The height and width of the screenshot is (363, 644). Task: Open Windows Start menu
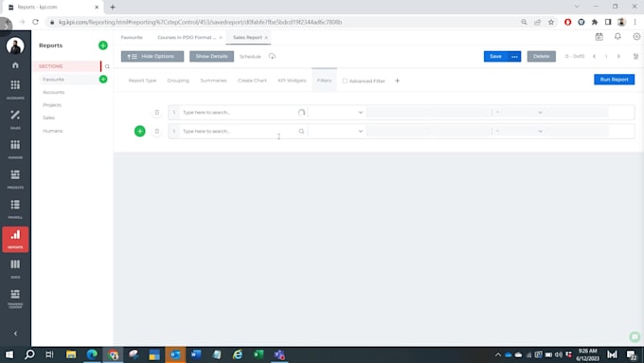(x=9, y=354)
